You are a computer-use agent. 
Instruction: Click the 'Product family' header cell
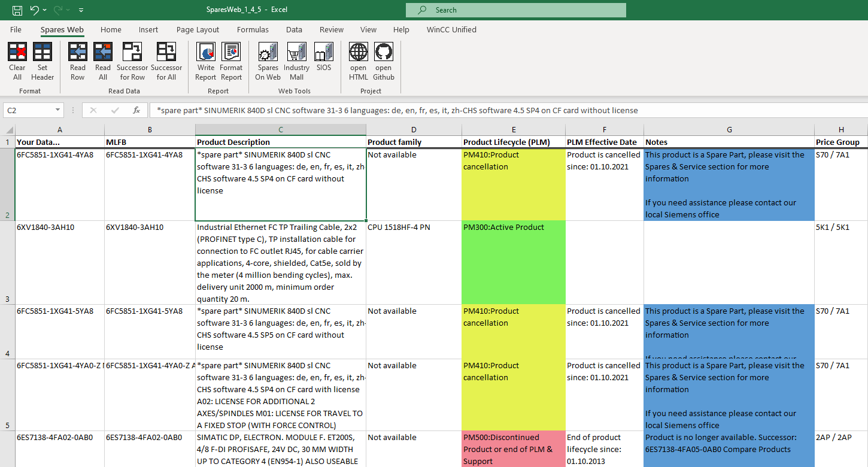tap(414, 142)
